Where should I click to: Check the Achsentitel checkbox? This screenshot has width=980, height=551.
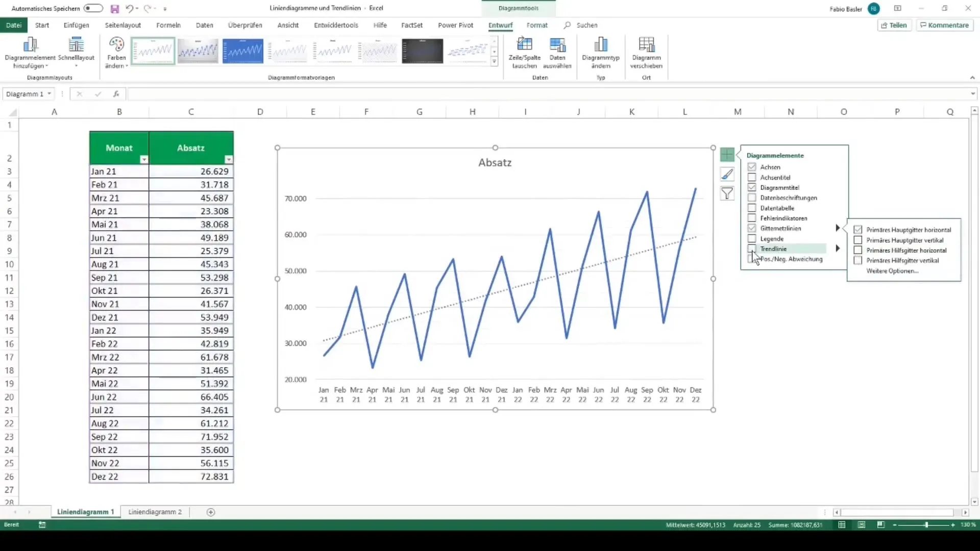(752, 178)
